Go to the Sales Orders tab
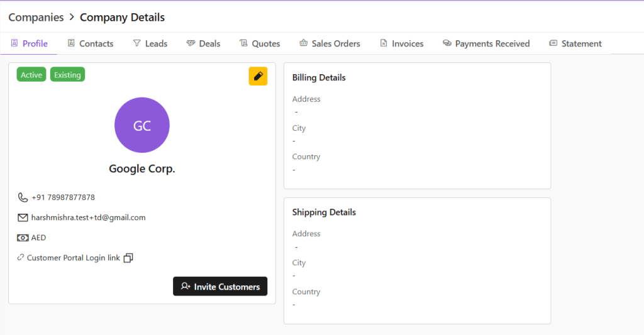Image resolution: width=644 pixels, height=335 pixels. (x=330, y=43)
